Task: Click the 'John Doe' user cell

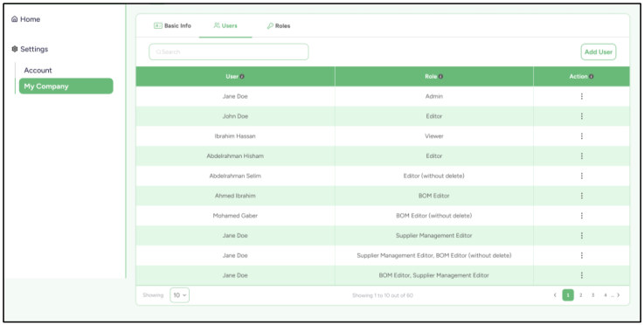Action: click(x=235, y=116)
